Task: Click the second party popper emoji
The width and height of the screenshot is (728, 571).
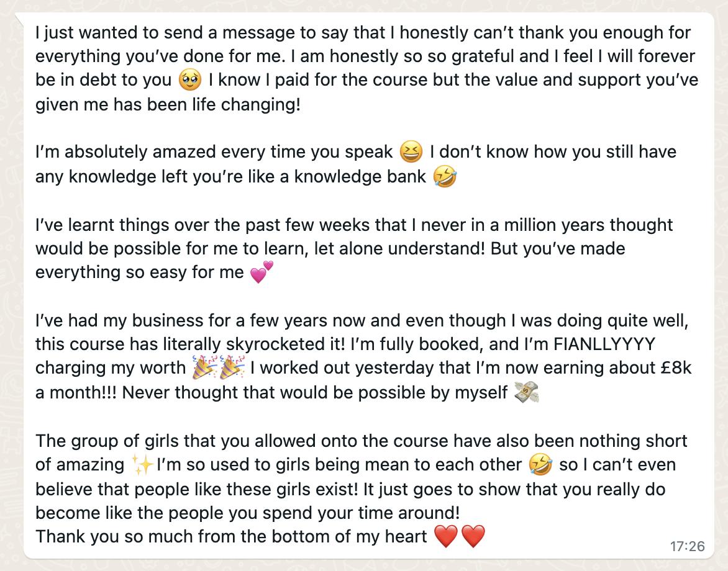Action: (232, 367)
